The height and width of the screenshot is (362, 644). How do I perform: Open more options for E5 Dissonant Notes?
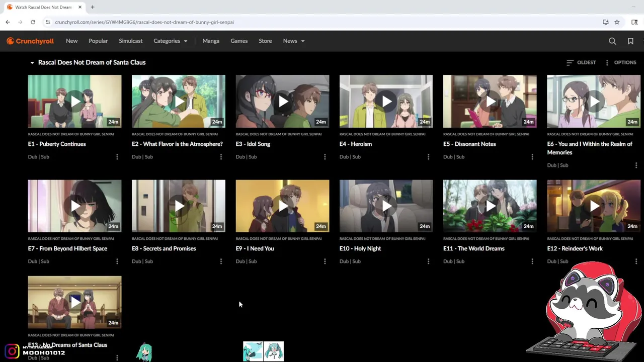[532, 157]
